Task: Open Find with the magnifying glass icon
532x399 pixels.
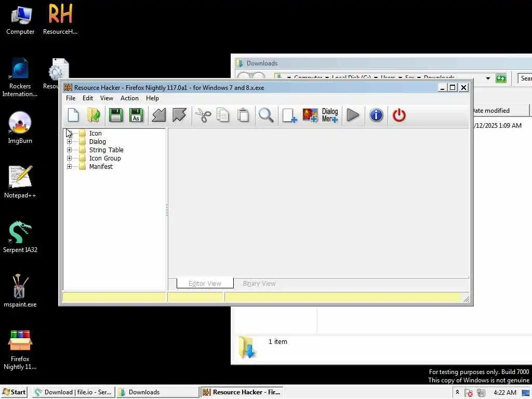Action: pyautogui.click(x=266, y=115)
